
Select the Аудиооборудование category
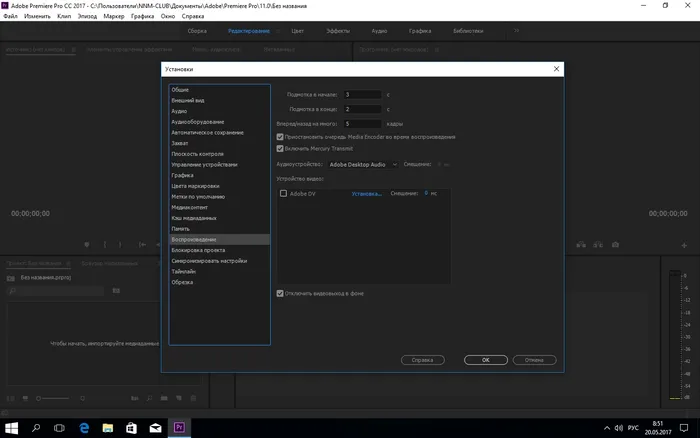219,122
